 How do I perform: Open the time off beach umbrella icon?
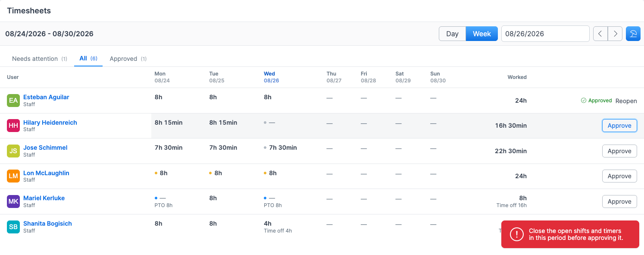(x=633, y=34)
